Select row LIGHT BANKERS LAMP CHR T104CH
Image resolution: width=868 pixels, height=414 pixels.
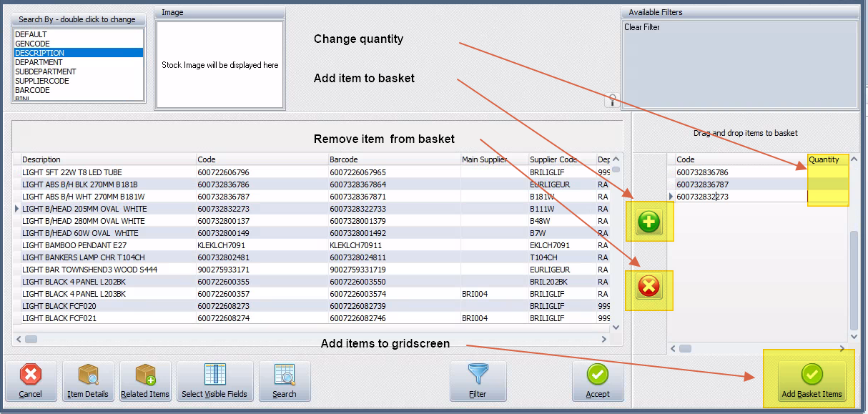point(311,257)
